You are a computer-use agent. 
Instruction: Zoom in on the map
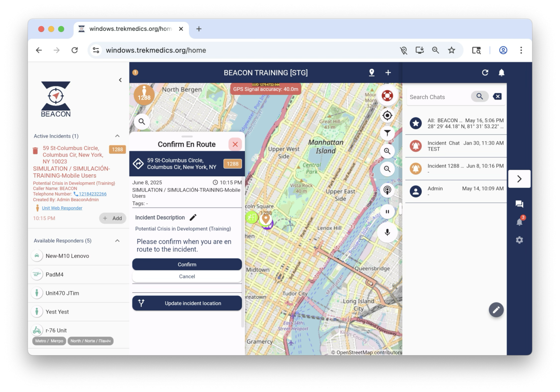[387, 151]
